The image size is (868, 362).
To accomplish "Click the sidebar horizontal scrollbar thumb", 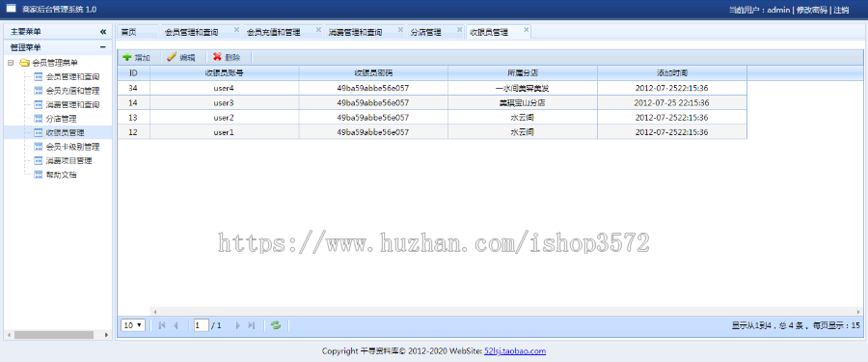I will click(x=53, y=335).
